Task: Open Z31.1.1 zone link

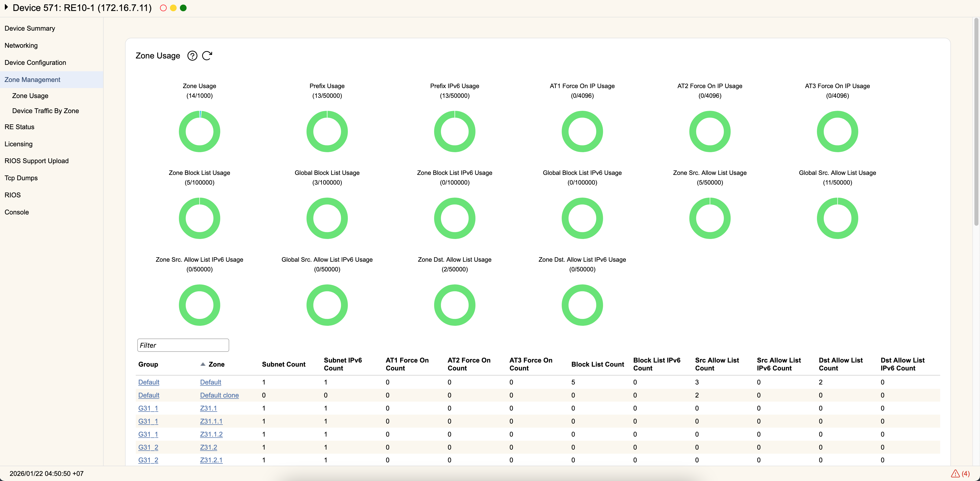Action: coord(211,421)
